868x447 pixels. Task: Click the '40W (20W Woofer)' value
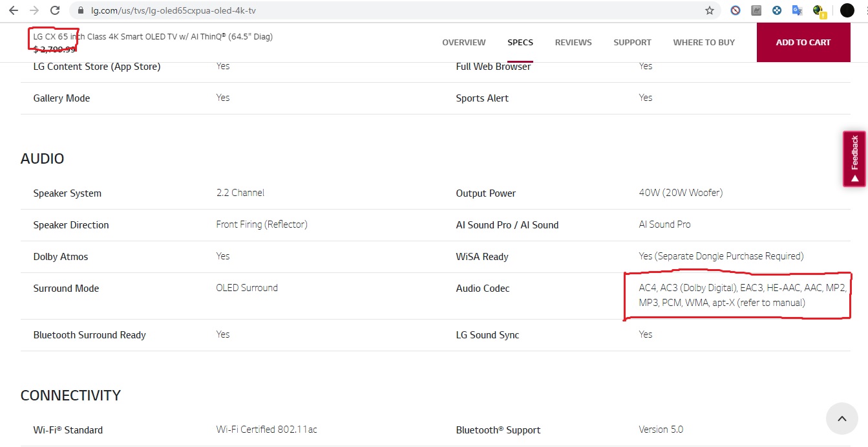click(x=681, y=193)
